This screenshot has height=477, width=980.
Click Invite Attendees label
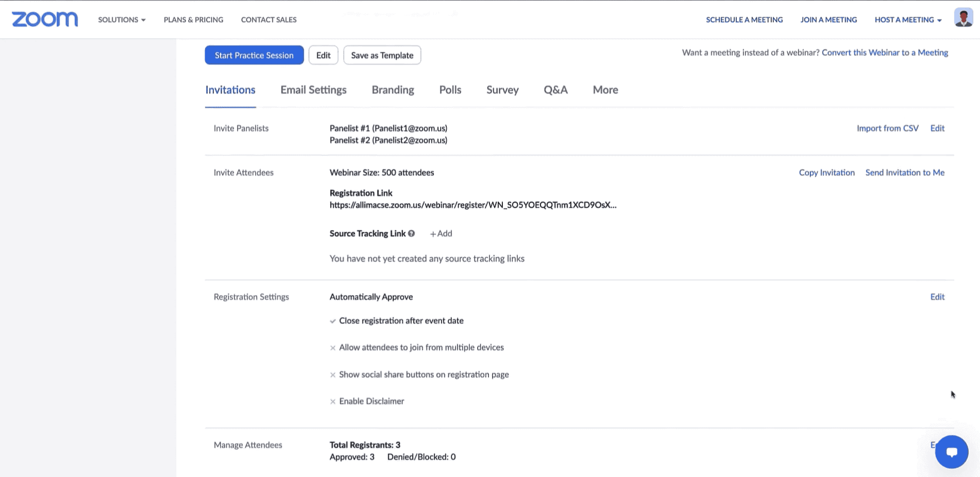[244, 173]
